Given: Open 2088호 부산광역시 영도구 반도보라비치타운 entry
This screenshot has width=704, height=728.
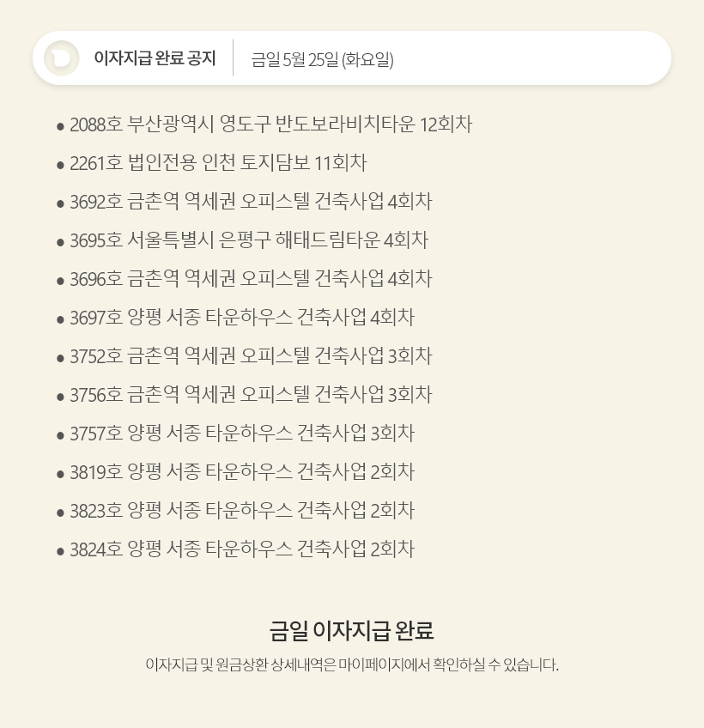Looking at the screenshot, I should [270, 124].
